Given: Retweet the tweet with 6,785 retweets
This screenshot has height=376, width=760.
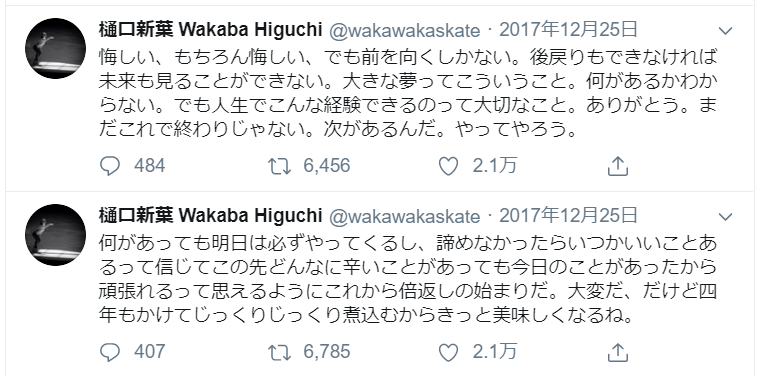Looking at the screenshot, I should pyautogui.click(x=280, y=352).
